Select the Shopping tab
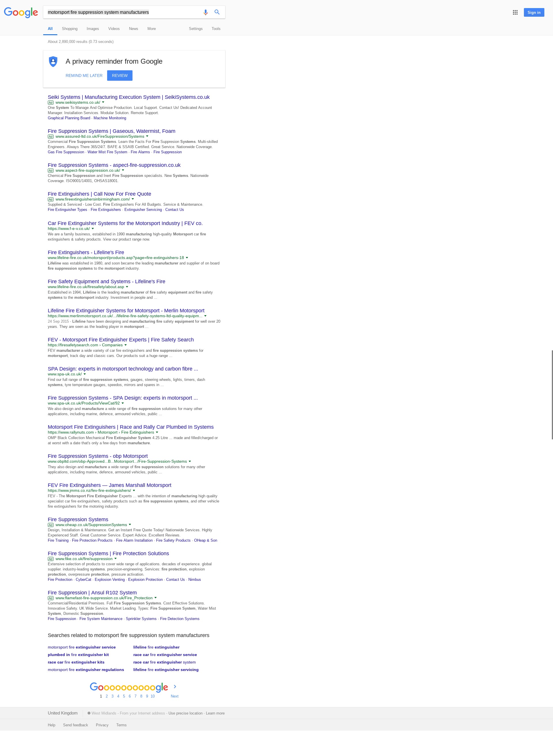Viewport: 553px width, 756px height. (70, 28)
